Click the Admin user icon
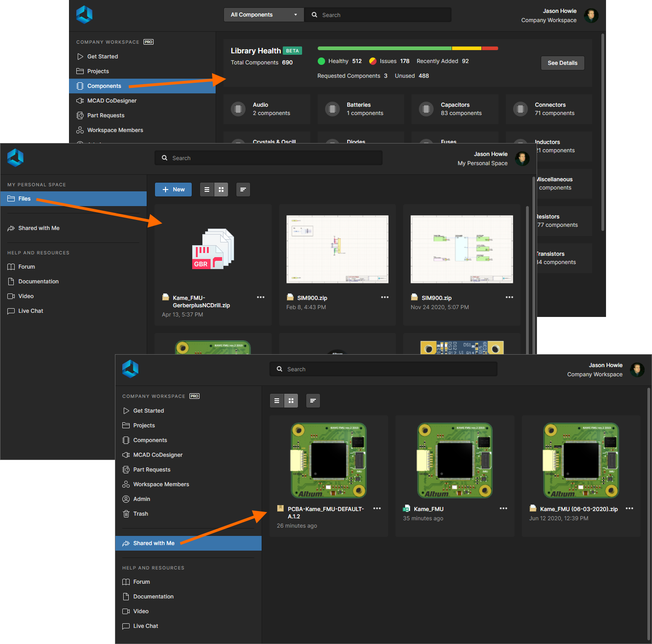Image resolution: width=652 pixels, height=644 pixels. pos(126,499)
